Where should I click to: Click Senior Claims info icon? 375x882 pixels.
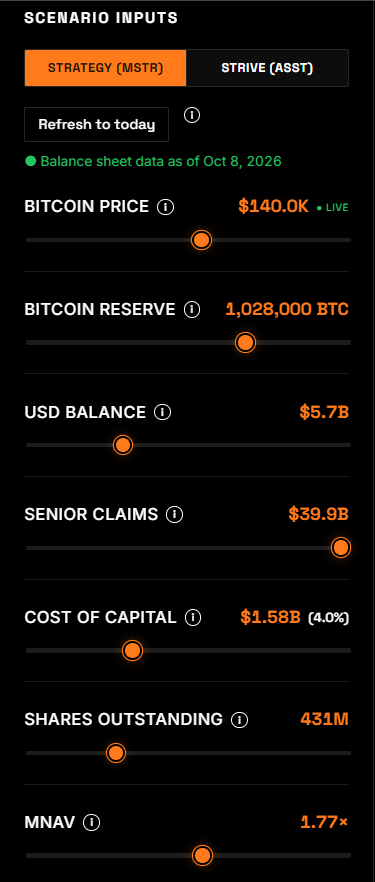coord(175,515)
